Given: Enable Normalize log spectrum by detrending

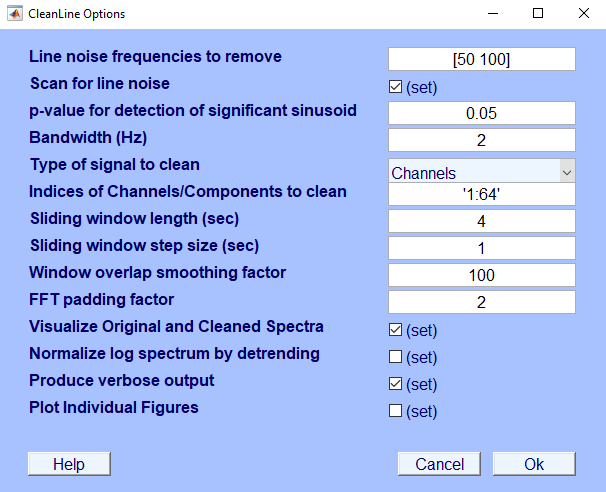Looking at the screenshot, I should click(395, 357).
